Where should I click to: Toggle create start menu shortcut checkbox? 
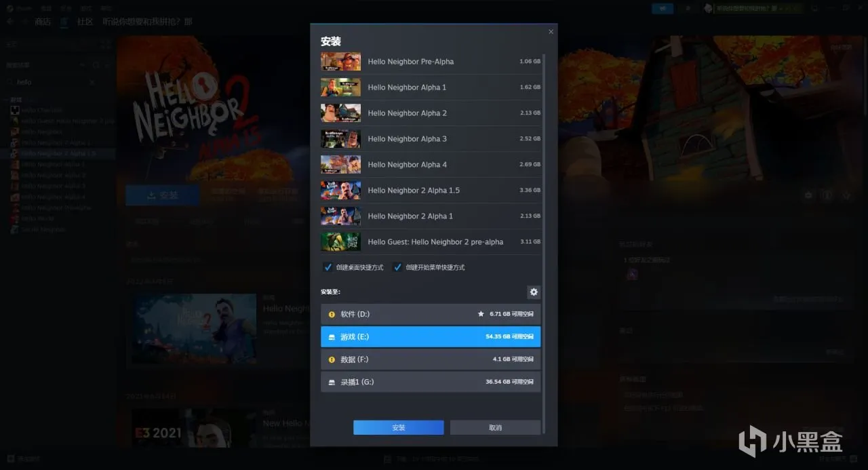point(397,267)
